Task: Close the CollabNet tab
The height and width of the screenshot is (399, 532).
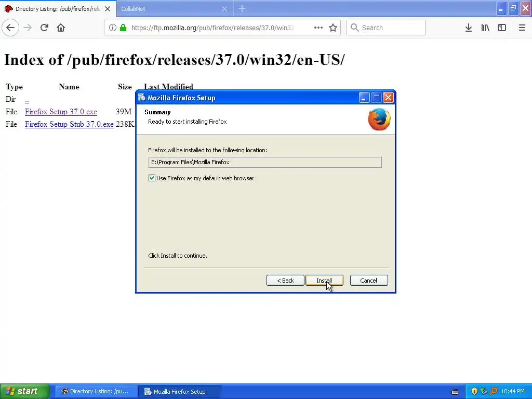Action: (224, 9)
